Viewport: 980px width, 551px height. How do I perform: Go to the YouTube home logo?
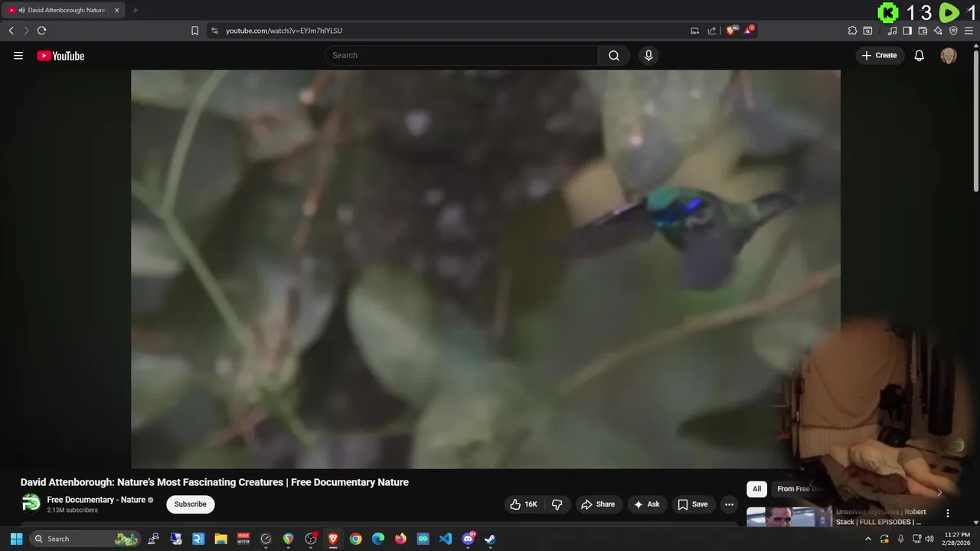pyautogui.click(x=60, y=56)
